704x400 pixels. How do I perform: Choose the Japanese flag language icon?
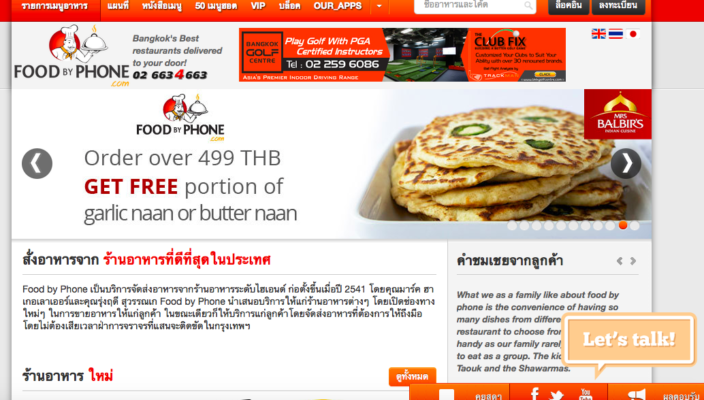tap(633, 34)
